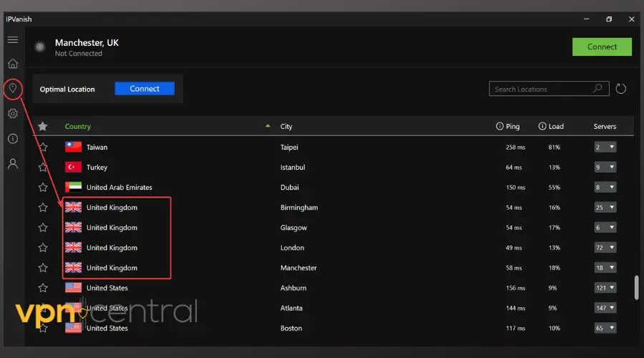644x358 pixels.
Task: Click the Ping info icon
Action: pyautogui.click(x=499, y=126)
